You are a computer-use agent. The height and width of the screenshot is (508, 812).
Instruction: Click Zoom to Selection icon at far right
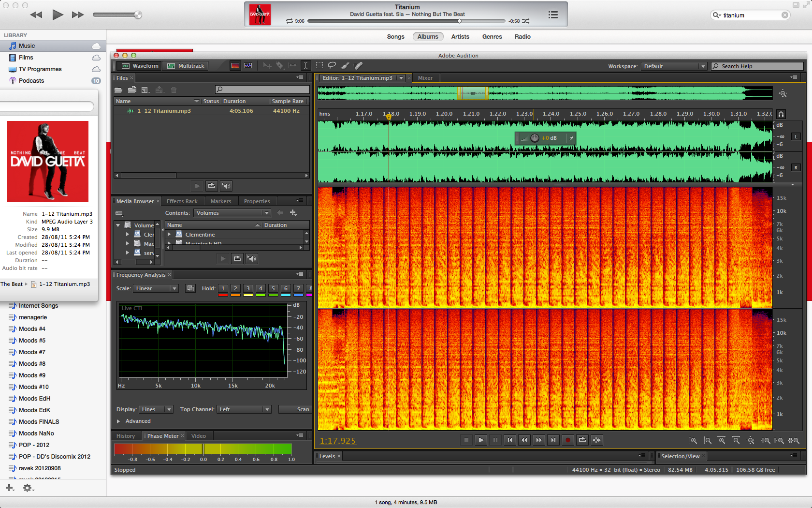click(794, 440)
